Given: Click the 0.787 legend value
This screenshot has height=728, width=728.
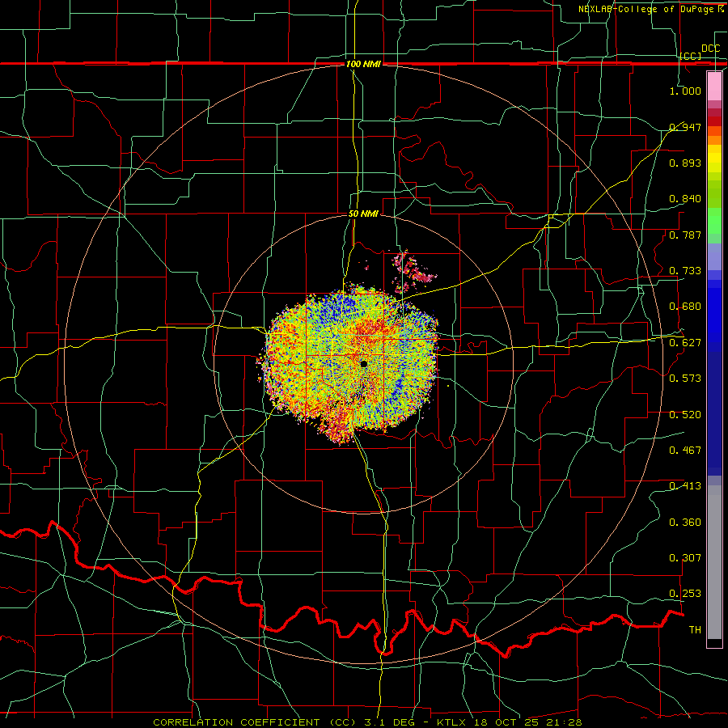Looking at the screenshot, I should 685,235.
